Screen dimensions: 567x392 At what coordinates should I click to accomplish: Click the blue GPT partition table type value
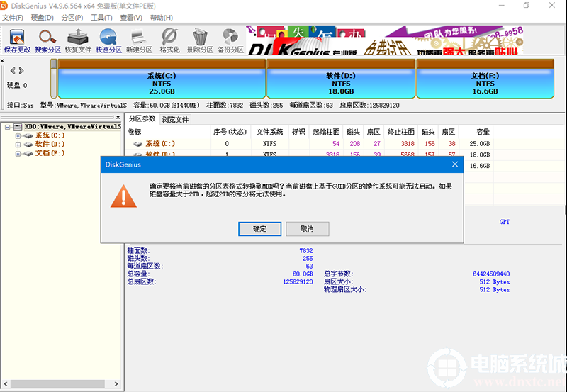(505, 222)
